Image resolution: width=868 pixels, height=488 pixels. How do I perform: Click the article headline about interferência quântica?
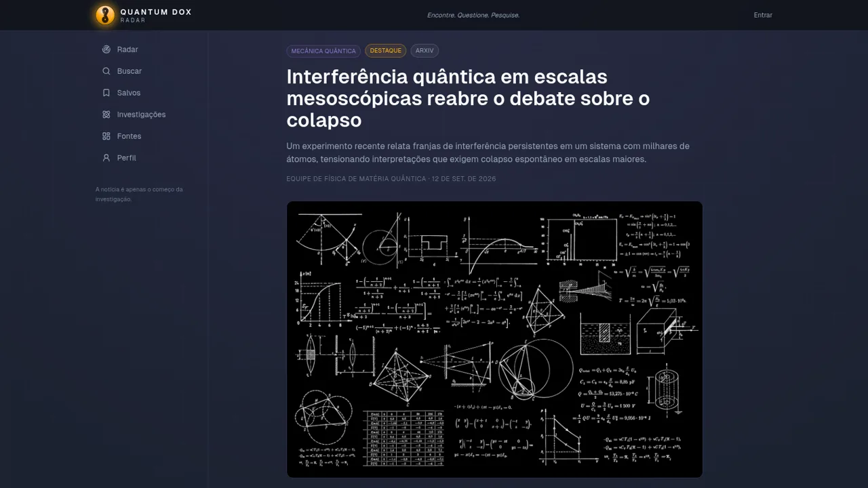click(x=468, y=98)
